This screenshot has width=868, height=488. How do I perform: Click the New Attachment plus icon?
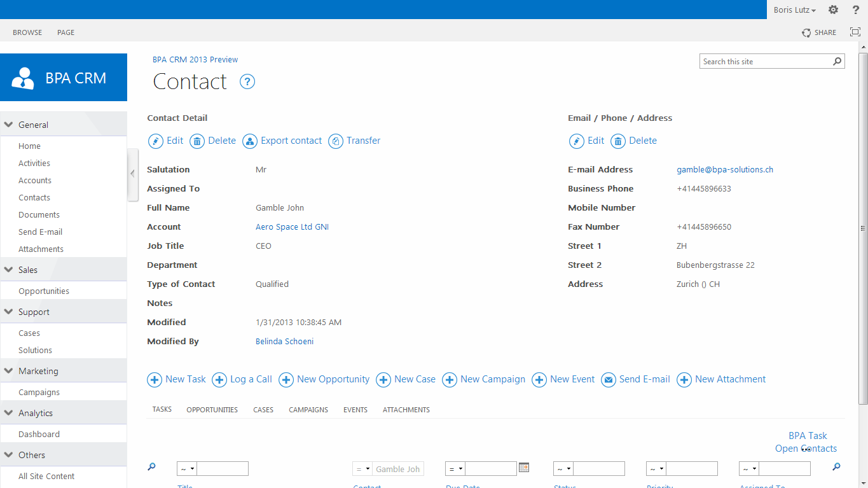click(x=684, y=380)
